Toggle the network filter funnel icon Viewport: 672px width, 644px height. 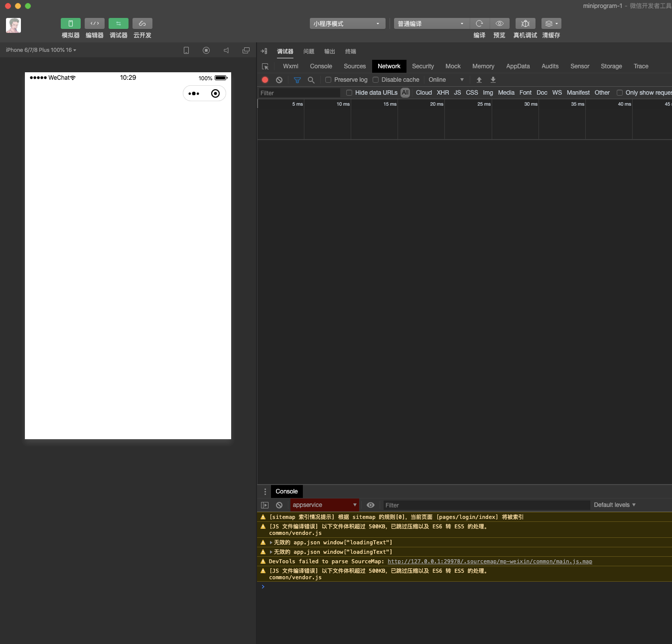coord(297,80)
